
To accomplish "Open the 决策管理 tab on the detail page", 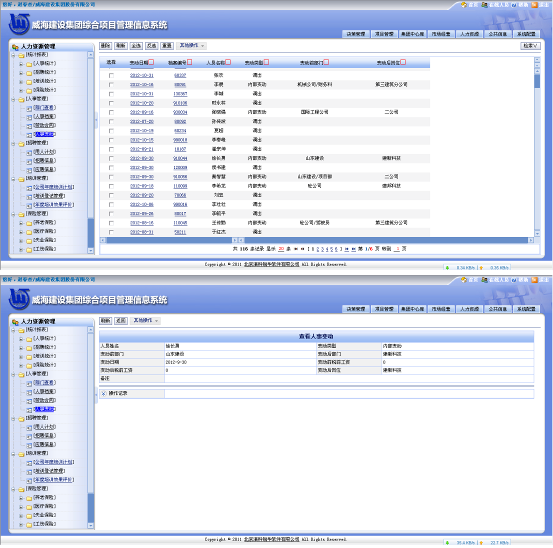I will click(x=356, y=309).
